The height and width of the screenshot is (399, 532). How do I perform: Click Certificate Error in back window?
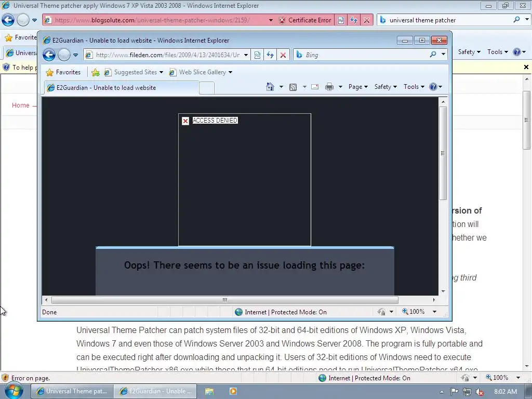pos(304,20)
